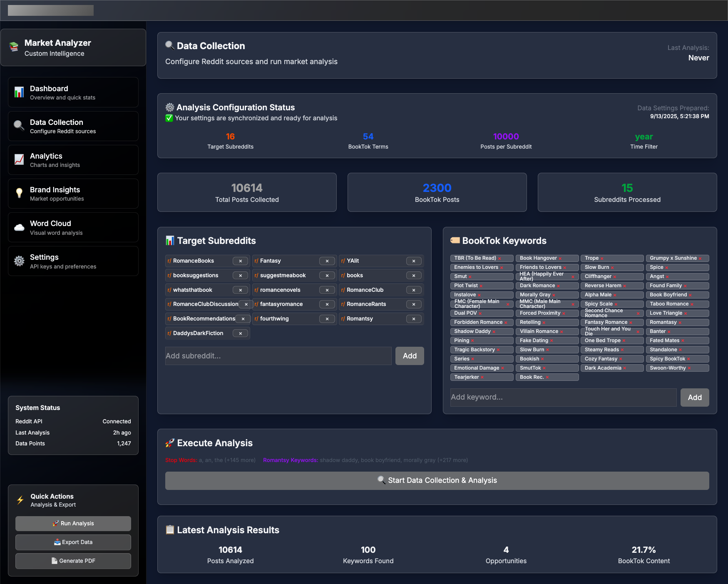
Task: Start Data Collection & Analysis
Action: 437,480
